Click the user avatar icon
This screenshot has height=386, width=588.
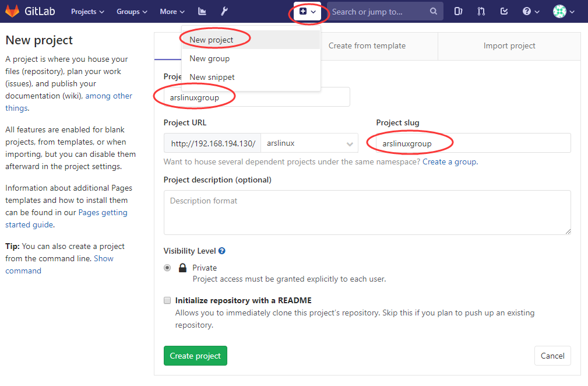[559, 11]
